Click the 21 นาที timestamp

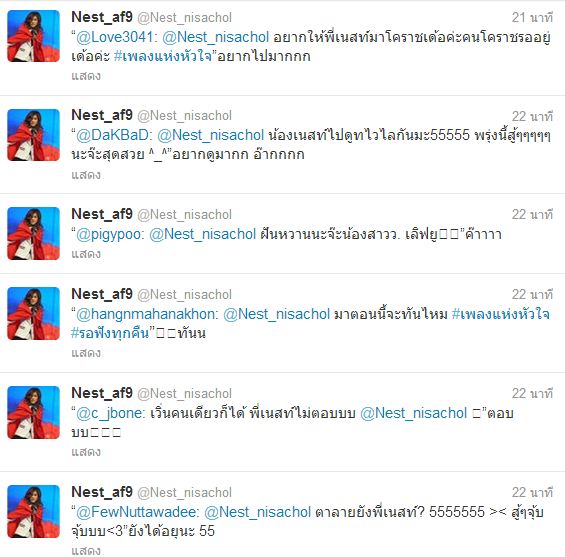[532, 17]
